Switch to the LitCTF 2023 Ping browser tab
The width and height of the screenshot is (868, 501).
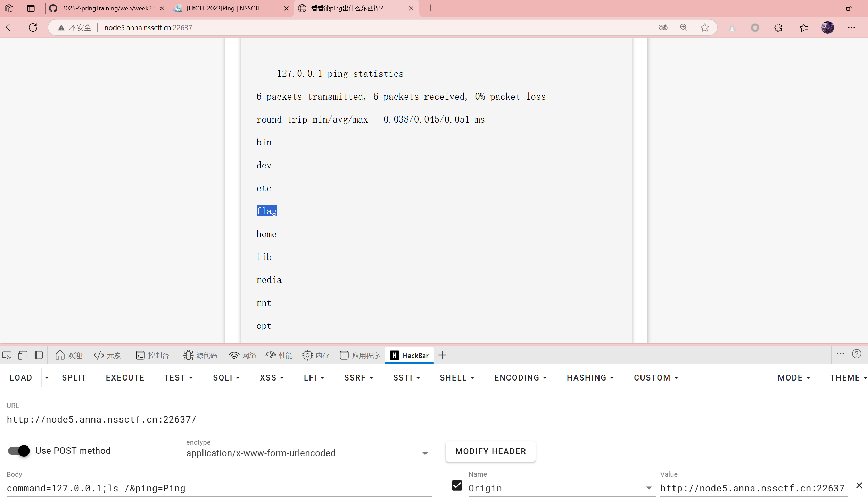coord(224,8)
